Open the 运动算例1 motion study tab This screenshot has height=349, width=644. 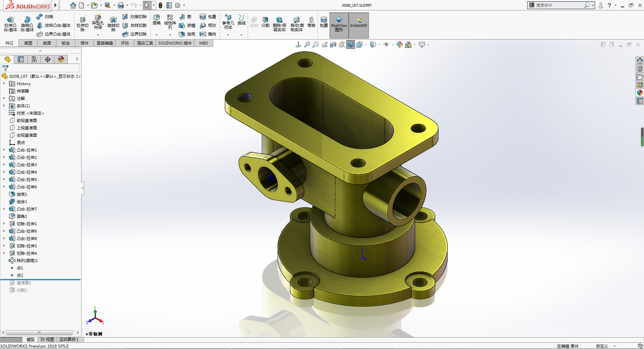point(69,340)
